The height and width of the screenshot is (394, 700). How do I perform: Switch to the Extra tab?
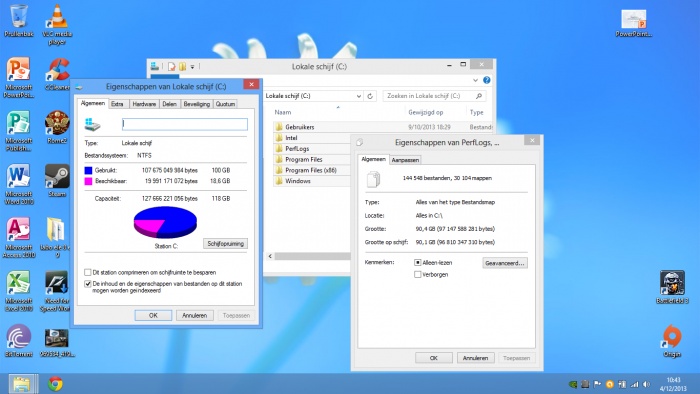coord(117,104)
